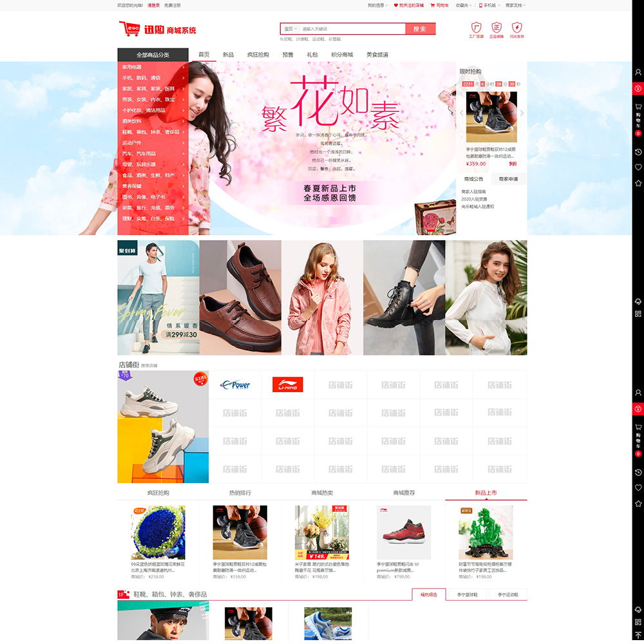Show previous flash sale item with left arrow

[462, 113]
